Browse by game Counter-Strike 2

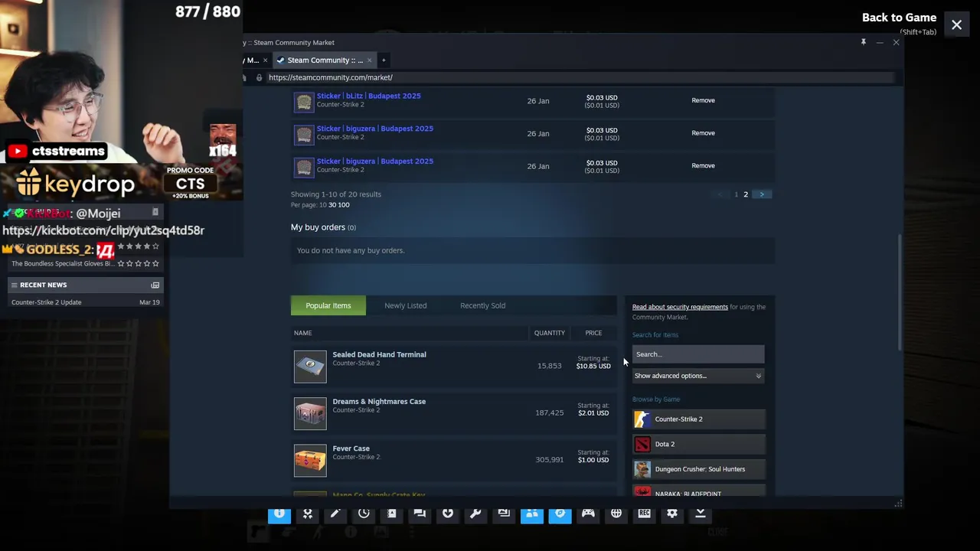click(698, 419)
